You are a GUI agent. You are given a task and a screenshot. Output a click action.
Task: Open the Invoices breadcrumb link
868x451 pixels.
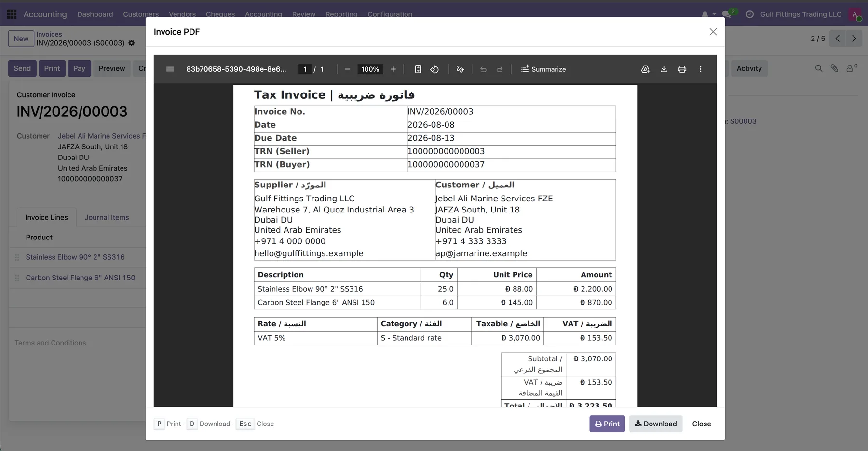(49, 34)
